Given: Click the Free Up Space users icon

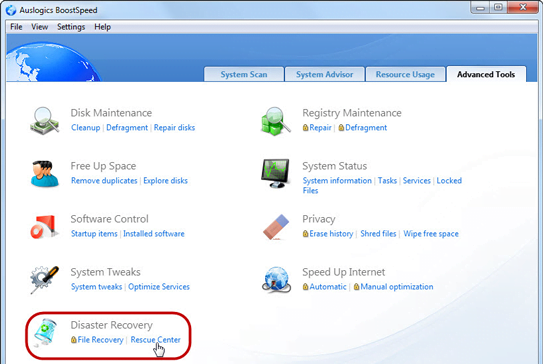Looking at the screenshot, I should [44, 174].
